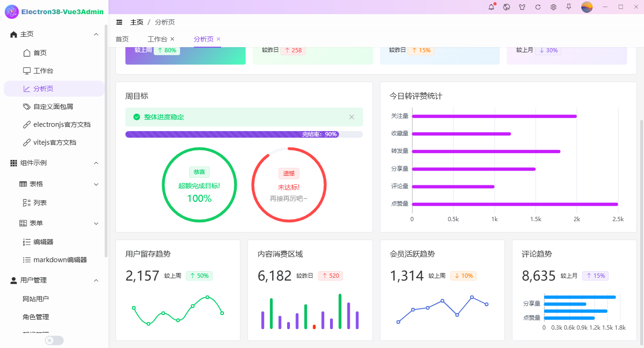Refresh the page using the reload icon
Screen dimensions: 644x348
(537, 7)
